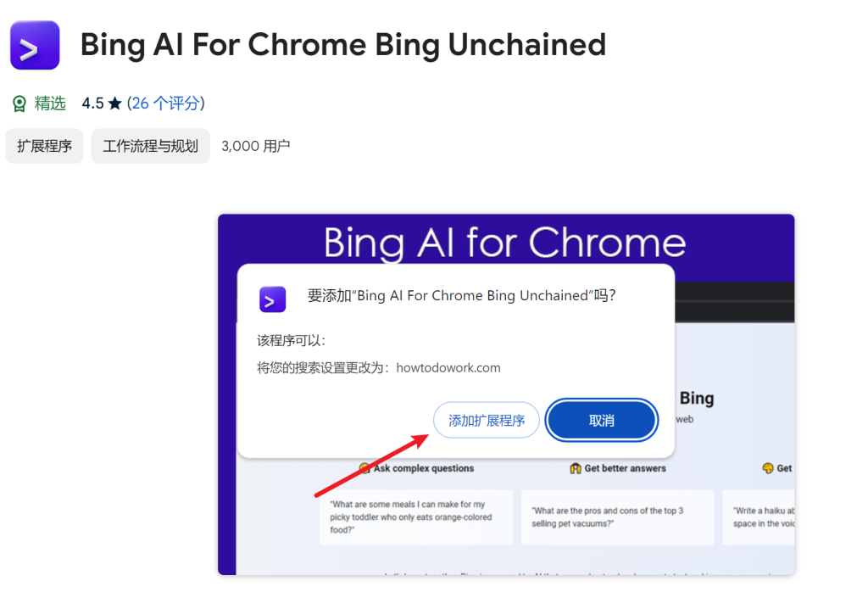
Task: Open the Bing AI for Chrome promotional screenshot
Action: [x=506, y=394]
